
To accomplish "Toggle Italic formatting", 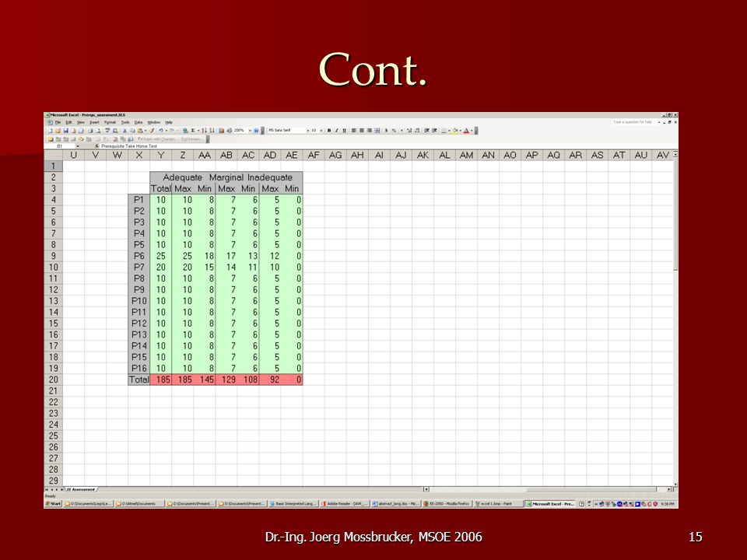I will click(x=337, y=131).
